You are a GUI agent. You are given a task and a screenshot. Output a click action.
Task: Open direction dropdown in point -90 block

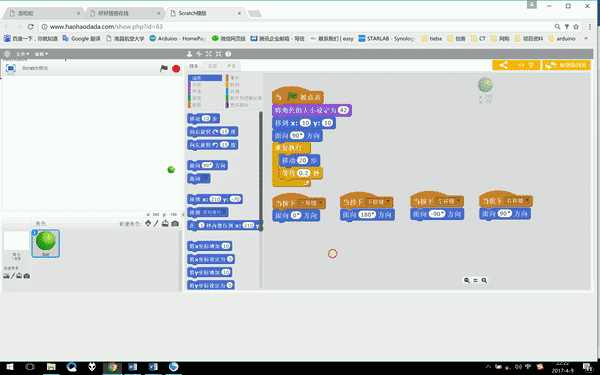tap(443, 214)
